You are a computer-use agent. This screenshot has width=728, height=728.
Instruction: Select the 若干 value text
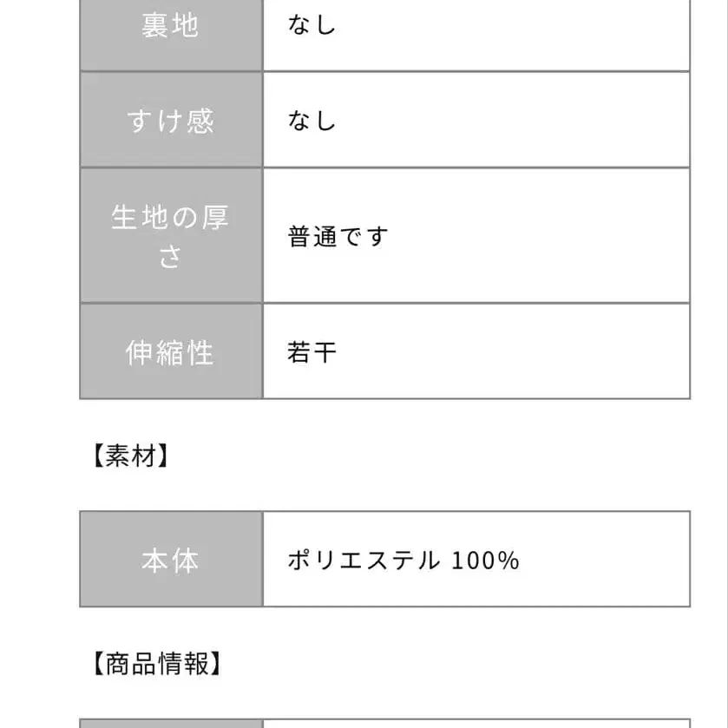point(312,352)
